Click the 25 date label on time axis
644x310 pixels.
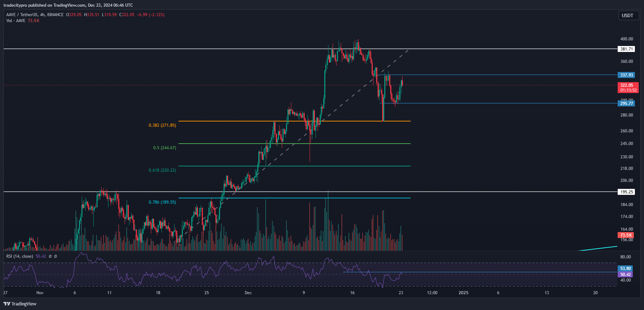coord(206,293)
